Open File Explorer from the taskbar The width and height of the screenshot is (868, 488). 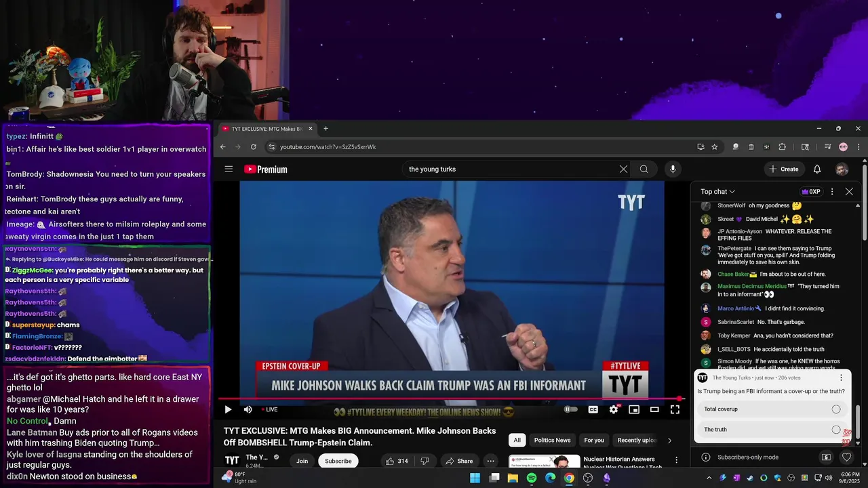click(x=513, y=478)
